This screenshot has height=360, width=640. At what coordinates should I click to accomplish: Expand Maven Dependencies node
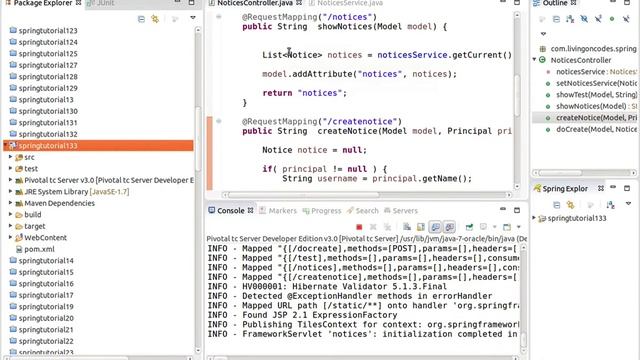(10, 203)
